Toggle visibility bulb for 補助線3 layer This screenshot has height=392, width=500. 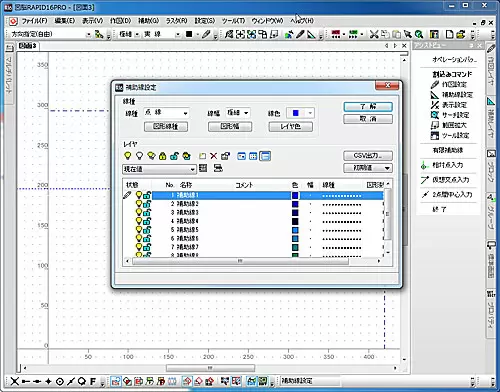coord(139,212)
